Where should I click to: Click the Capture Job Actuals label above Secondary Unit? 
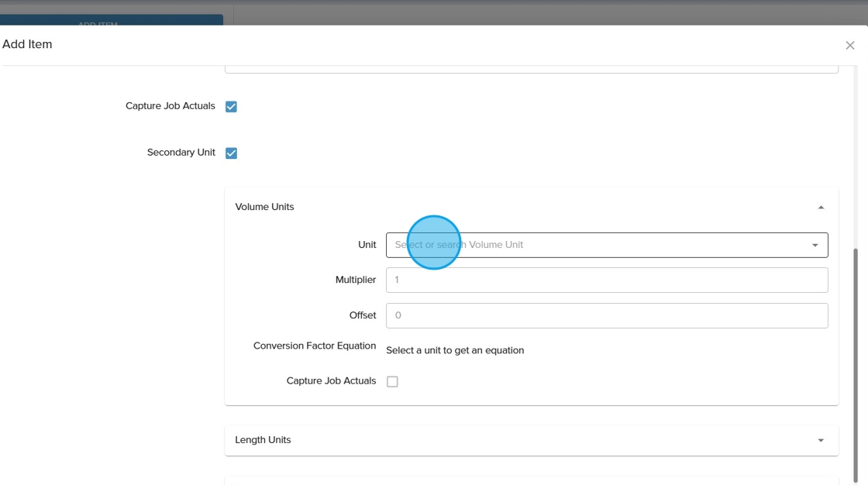(x=170, y=106)
